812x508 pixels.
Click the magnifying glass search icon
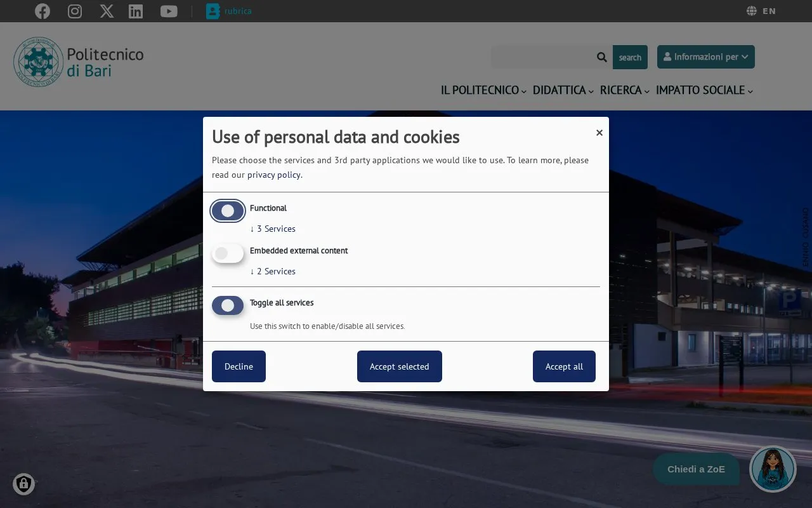pyautogui.click(x=602, y=57)
